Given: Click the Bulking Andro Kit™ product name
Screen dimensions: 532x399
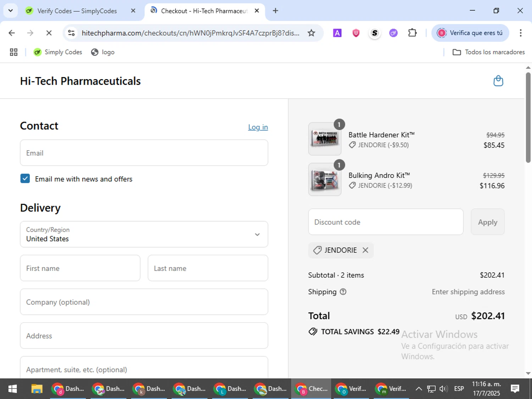Looking at the screenshot, I should (379, 175).
